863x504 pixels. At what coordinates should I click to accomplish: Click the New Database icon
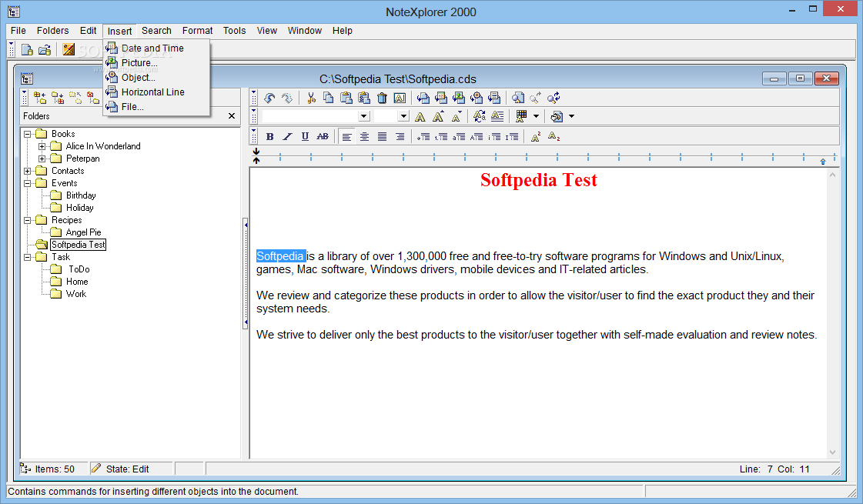click(27, 49)
